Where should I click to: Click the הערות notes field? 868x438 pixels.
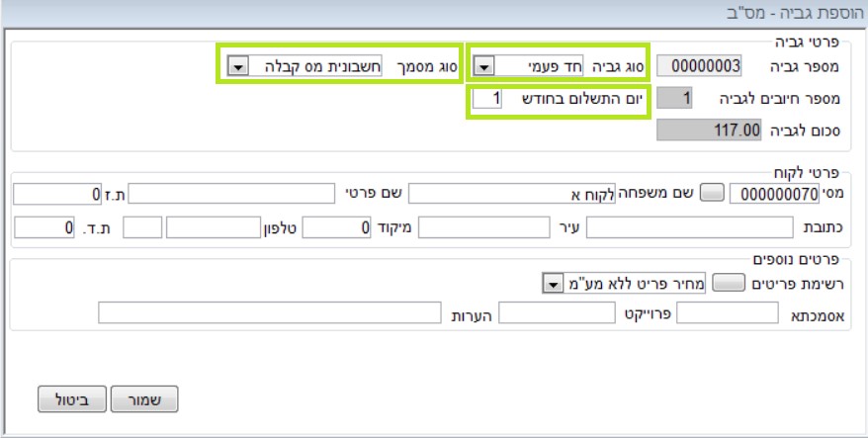point(270,312)
